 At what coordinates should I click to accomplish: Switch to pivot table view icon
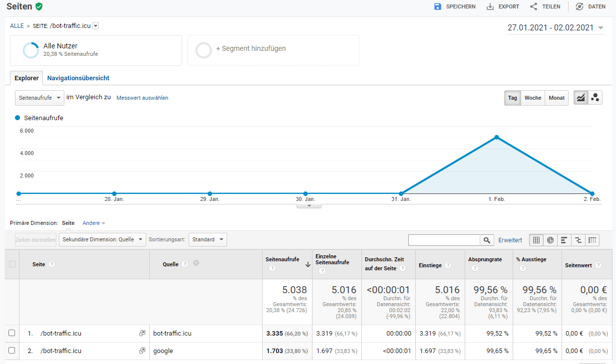[593, 240]
